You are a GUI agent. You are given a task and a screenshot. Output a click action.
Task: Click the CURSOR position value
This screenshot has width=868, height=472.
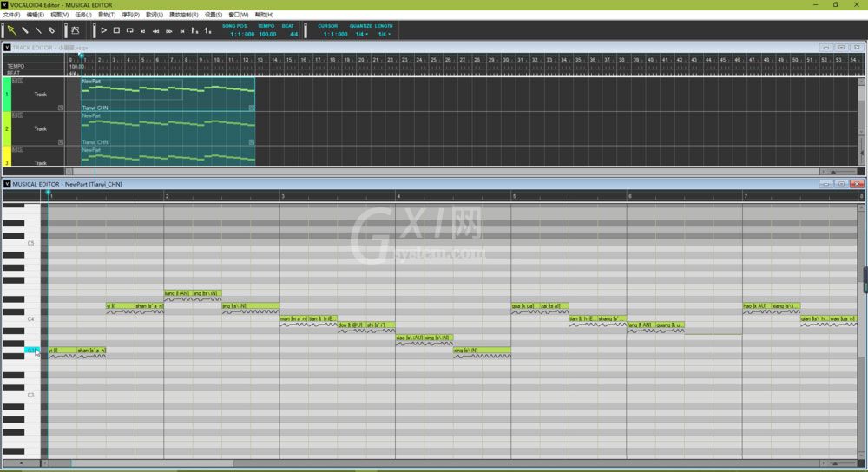(x=335, y=35)
